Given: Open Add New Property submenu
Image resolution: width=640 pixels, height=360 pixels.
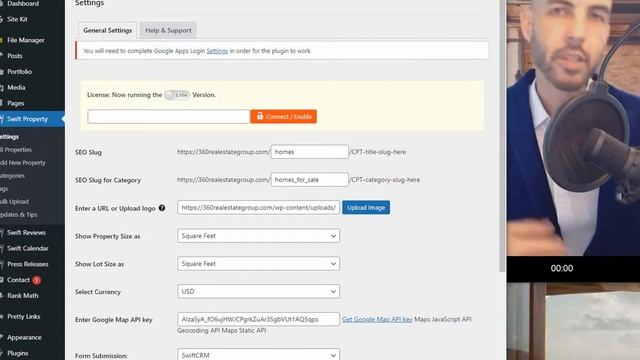Looking at the screenshot, I should tap(23, 163).
